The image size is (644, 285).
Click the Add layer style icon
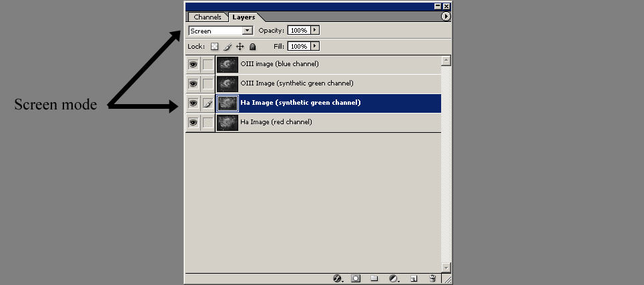[x=338, y=278]
